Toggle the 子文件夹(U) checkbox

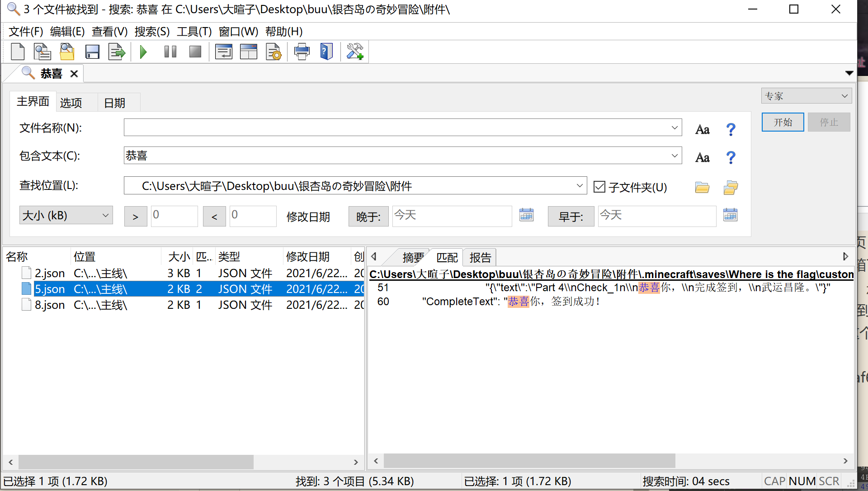click(x=599, y=187)
